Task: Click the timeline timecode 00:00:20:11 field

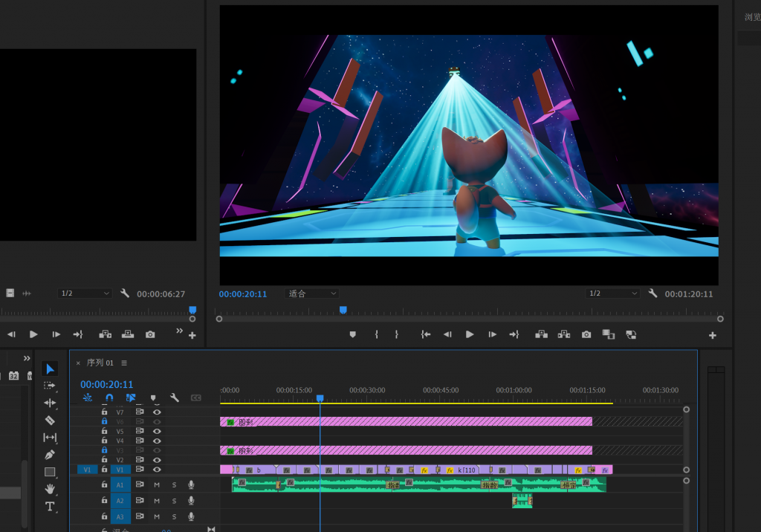Action: click(107, 384)
